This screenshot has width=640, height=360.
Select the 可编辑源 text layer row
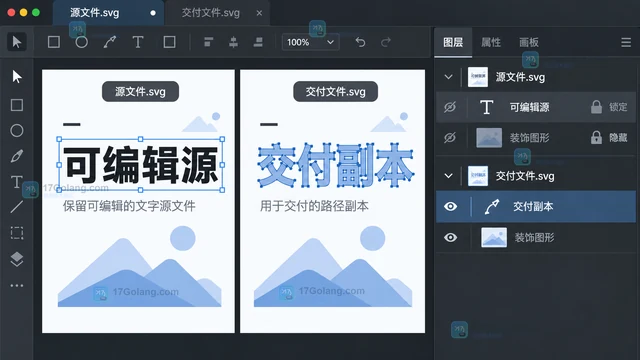(536, 107)
